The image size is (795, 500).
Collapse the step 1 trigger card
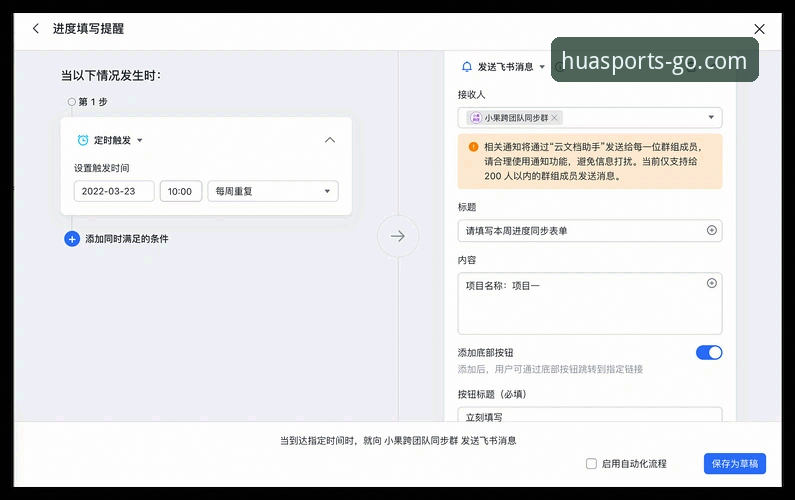click(330, 140)
